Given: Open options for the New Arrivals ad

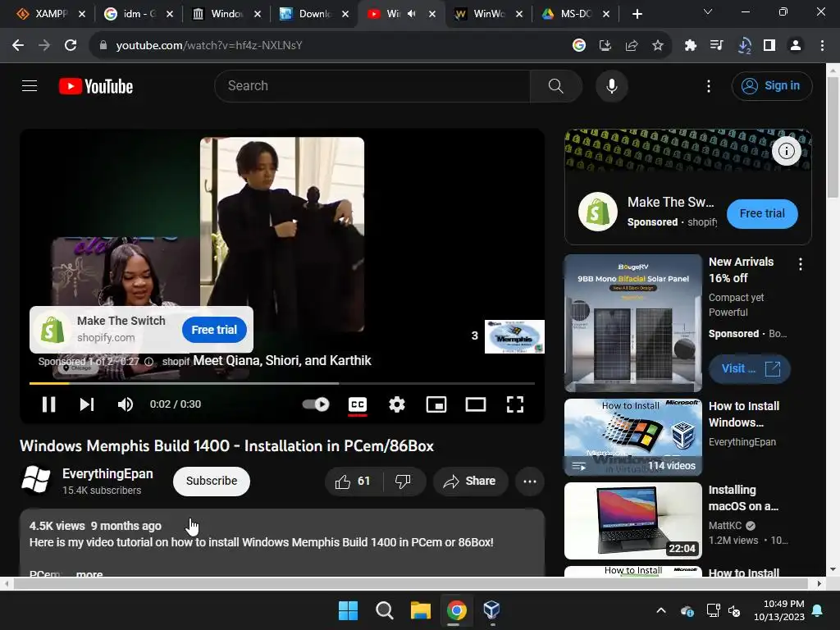Looking at the screenshot, I should [x=801, y=263].
